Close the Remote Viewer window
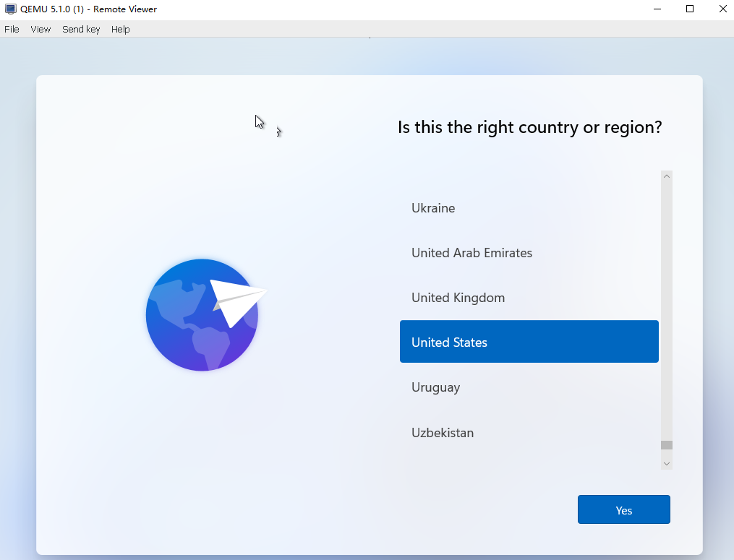The width and height of the screenshot is (734, 560). [x=722, y=9]
